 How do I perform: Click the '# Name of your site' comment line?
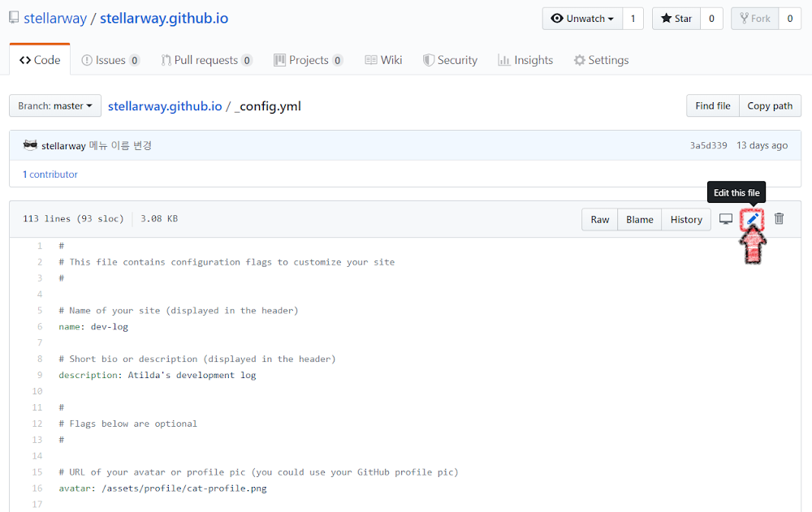coord(178,311)
